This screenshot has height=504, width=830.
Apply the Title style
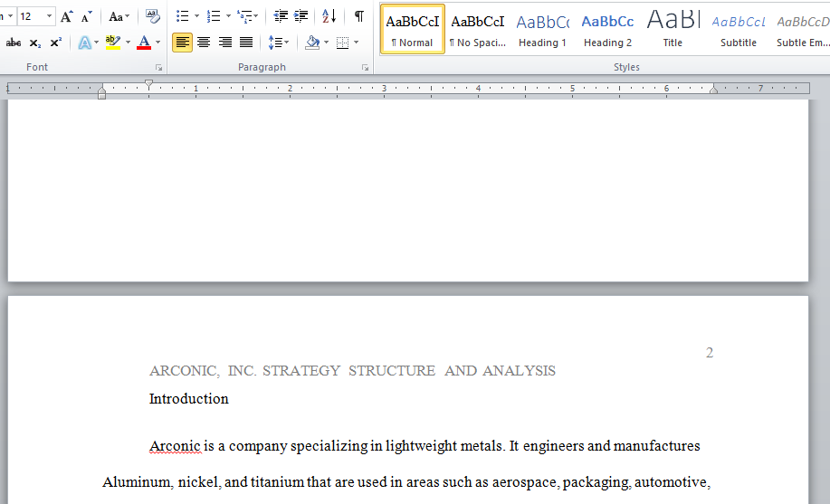click(673, 29)
